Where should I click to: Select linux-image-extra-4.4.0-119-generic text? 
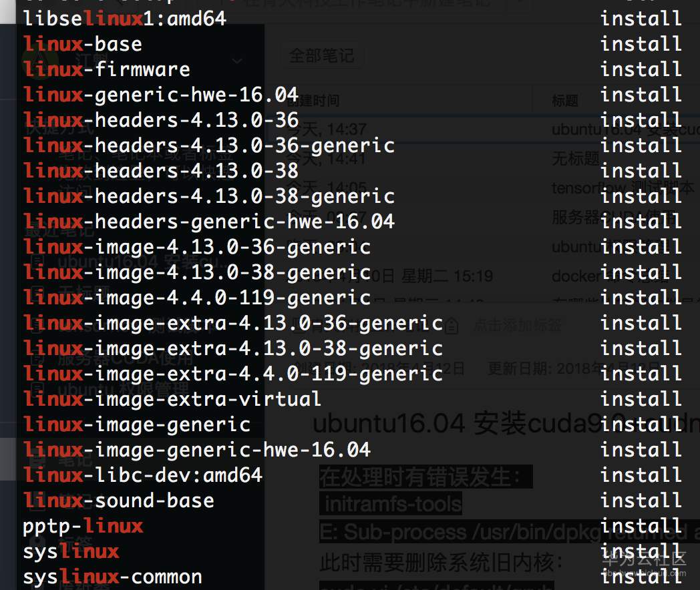(233, 374)
